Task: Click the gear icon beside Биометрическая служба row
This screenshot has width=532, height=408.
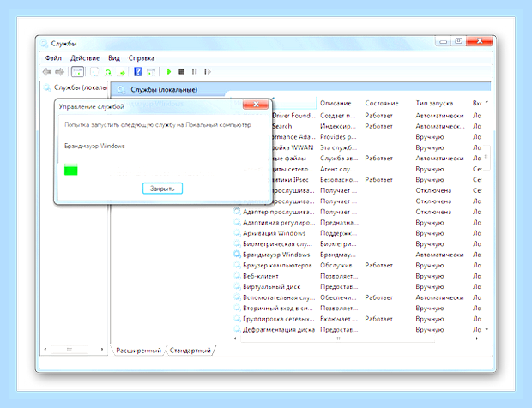Action: tap(237, 244)
